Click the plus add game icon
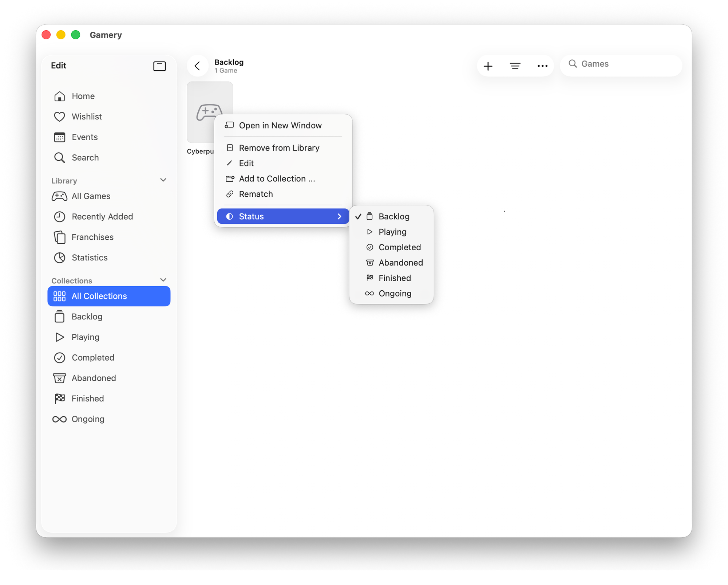 [x=488, y=66]
